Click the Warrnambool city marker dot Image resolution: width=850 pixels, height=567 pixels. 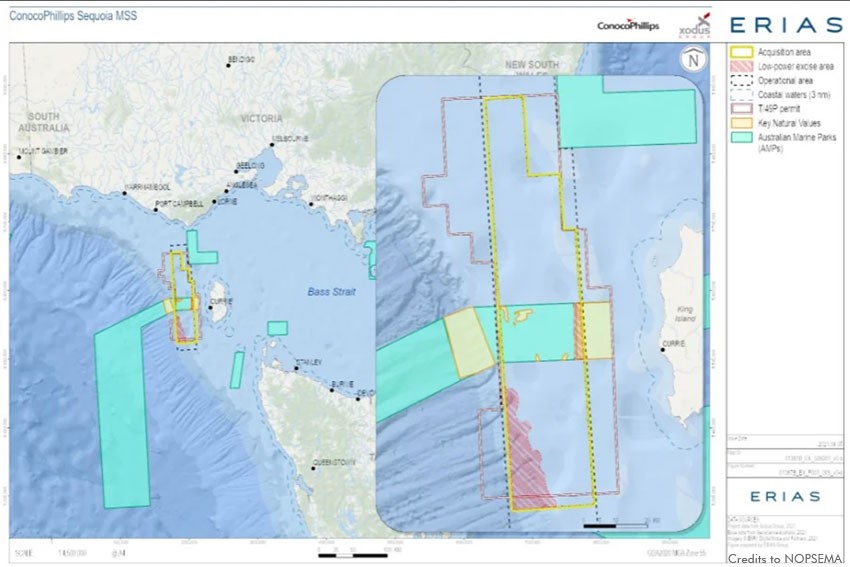click(x=125, y=192)
